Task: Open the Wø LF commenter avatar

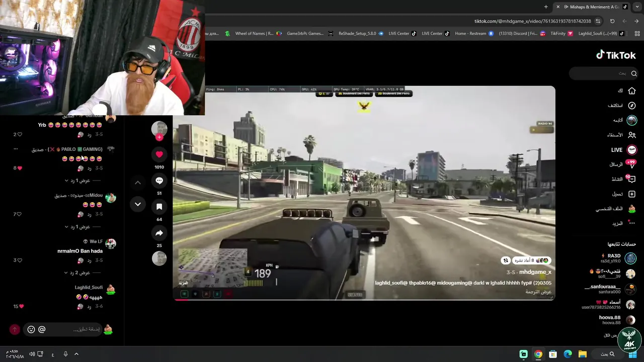Action: click(111, 244)
